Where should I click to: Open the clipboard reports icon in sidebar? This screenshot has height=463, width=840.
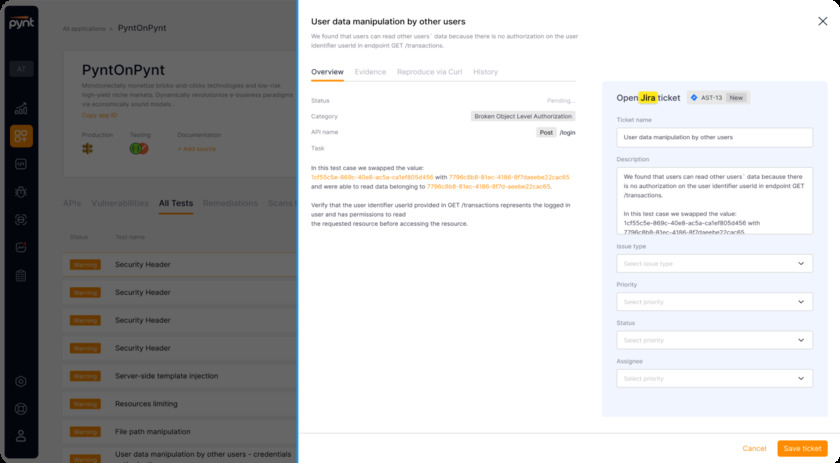[x=21, y=275]
